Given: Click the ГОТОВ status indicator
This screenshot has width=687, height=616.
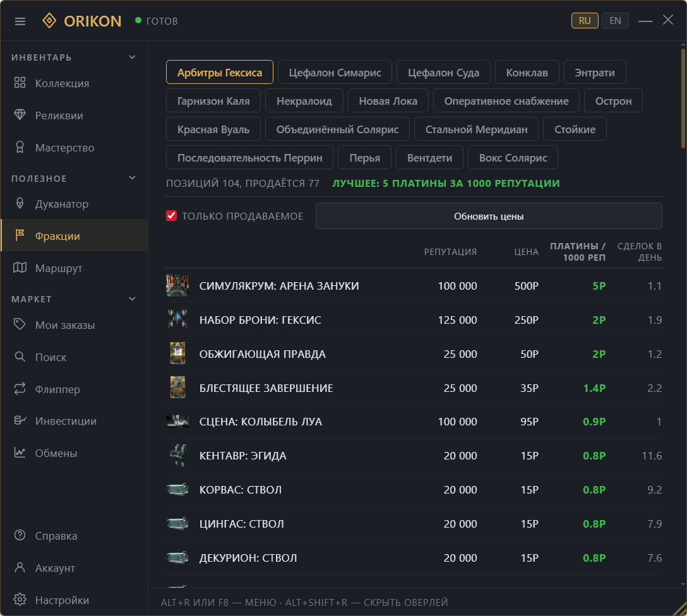Looking at the screenshot, I should [x=157, y=21].
